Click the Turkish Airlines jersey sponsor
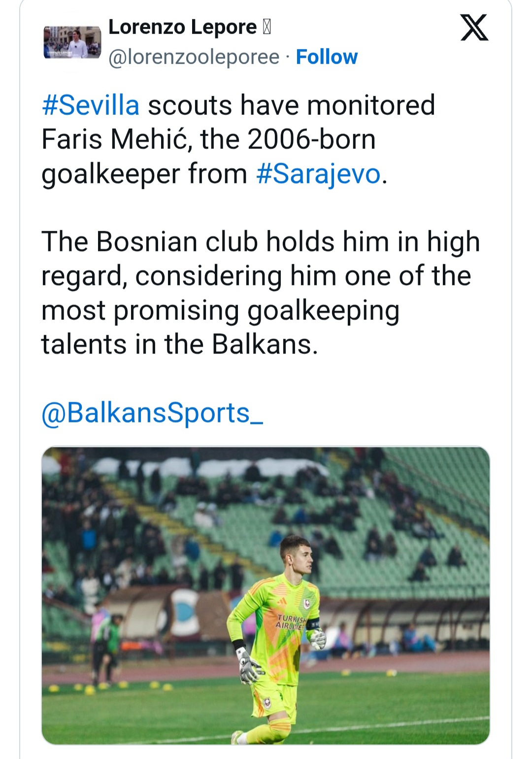The image size is (532, 759). pyautogui.click(x=292, y=622)
